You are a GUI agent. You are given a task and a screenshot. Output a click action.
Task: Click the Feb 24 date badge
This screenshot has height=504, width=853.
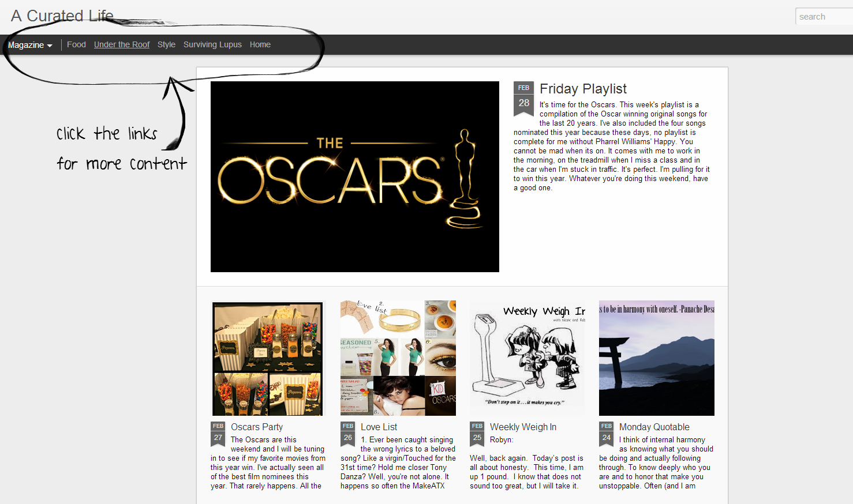pyautogui.click(x=606, y=434)
